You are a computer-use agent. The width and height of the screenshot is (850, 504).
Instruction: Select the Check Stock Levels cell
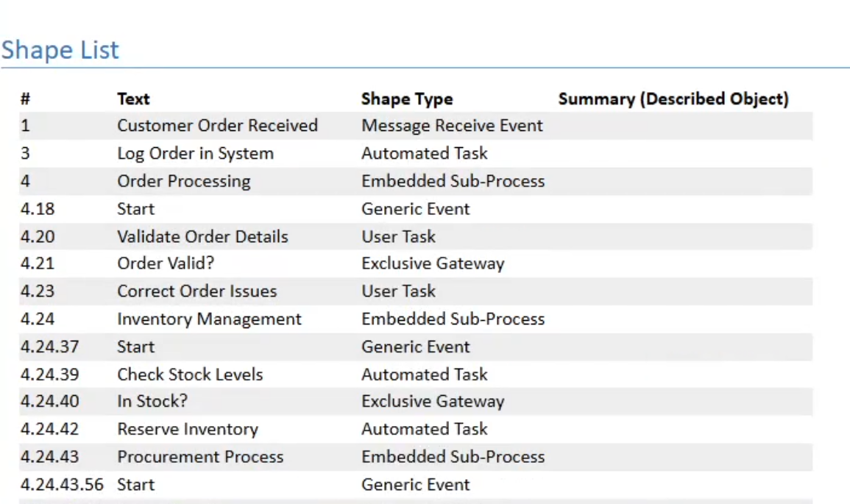(190, 375)
